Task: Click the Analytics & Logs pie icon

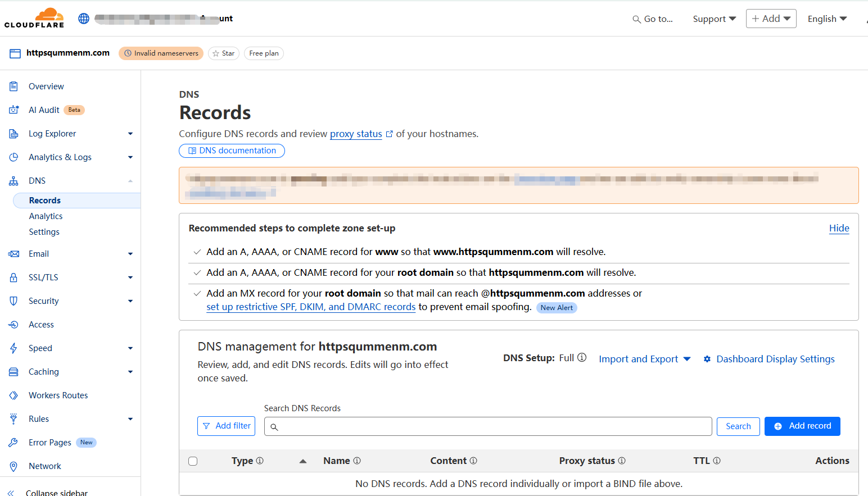Action: point(13,157)
